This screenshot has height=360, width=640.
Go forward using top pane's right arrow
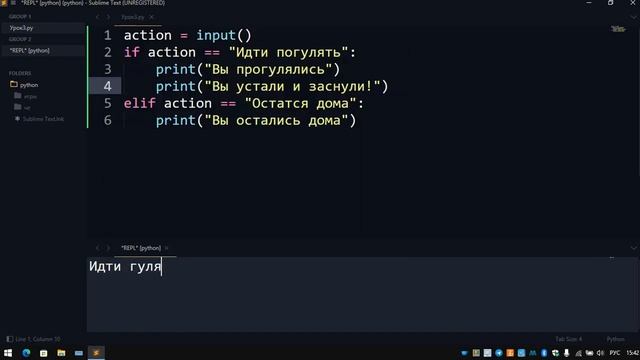[x=108, y=17]
